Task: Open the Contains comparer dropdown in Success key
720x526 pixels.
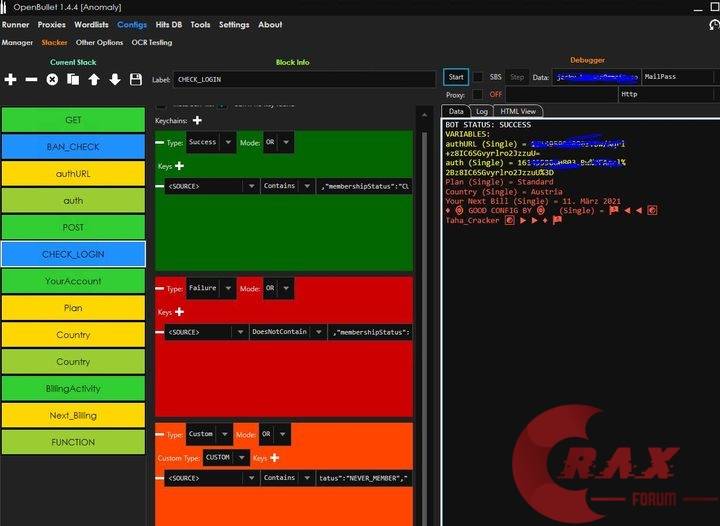Action: 287,186
